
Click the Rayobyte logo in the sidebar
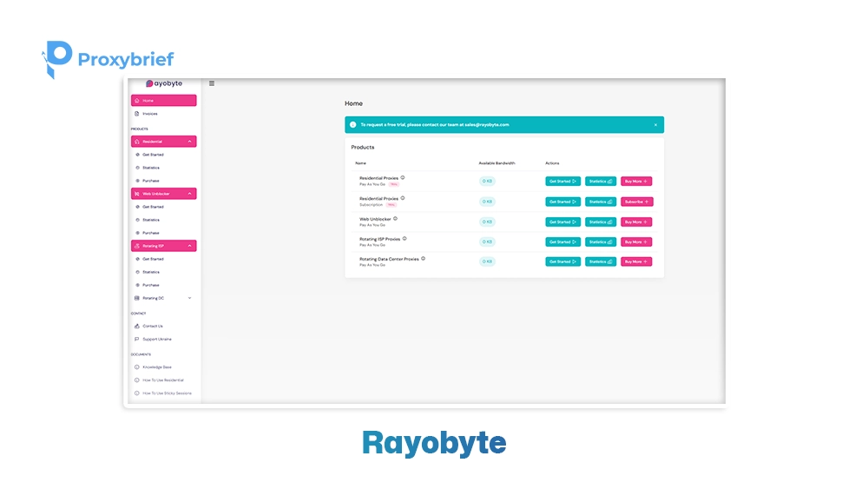pos(164,83)
